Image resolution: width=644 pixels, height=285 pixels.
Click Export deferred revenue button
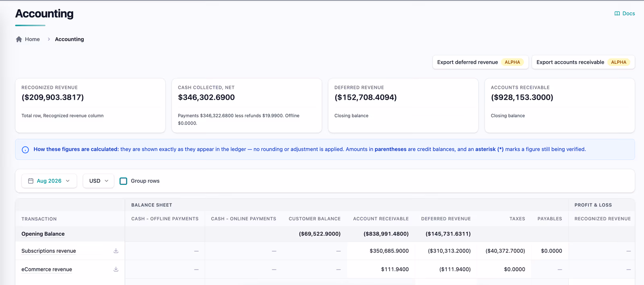tap(480, 62)
